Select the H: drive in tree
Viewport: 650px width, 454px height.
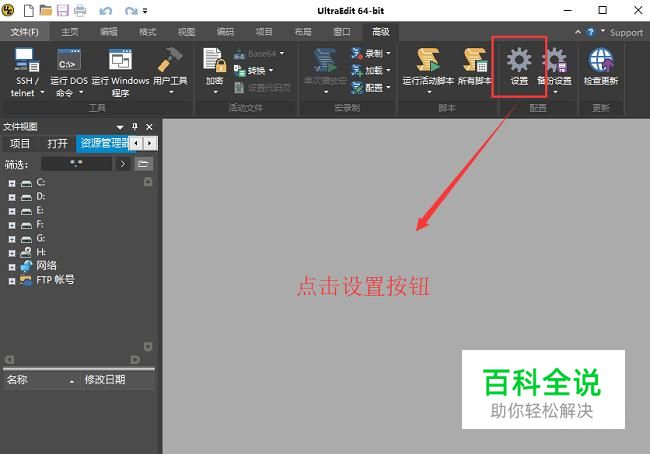pyautogui.click(x=40, y=252)
